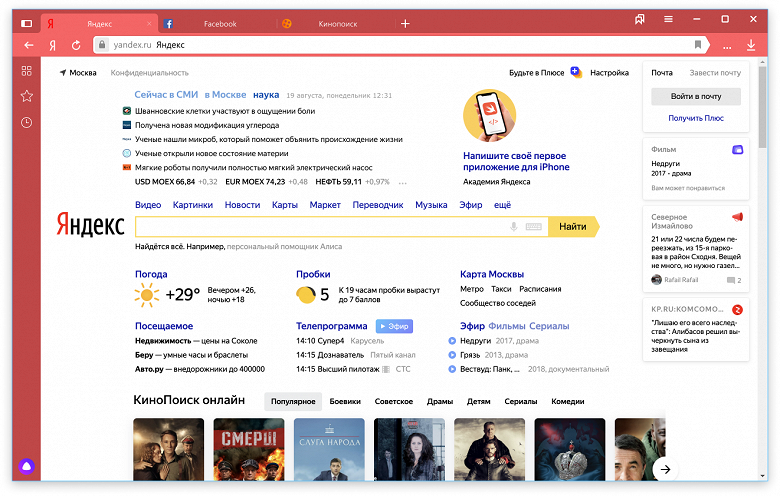Open iPhone app academy promo image

click(490, 116)
